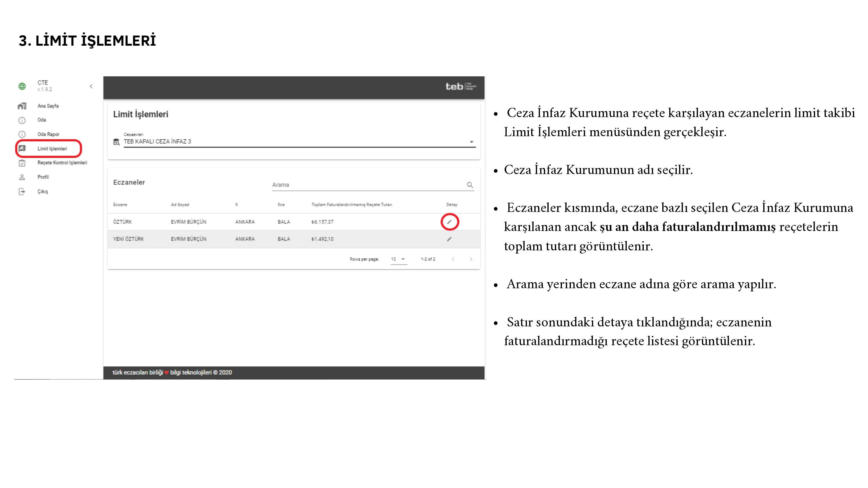Click the Detay column header
Screen dimensions: 868x488
pos(452,204)
